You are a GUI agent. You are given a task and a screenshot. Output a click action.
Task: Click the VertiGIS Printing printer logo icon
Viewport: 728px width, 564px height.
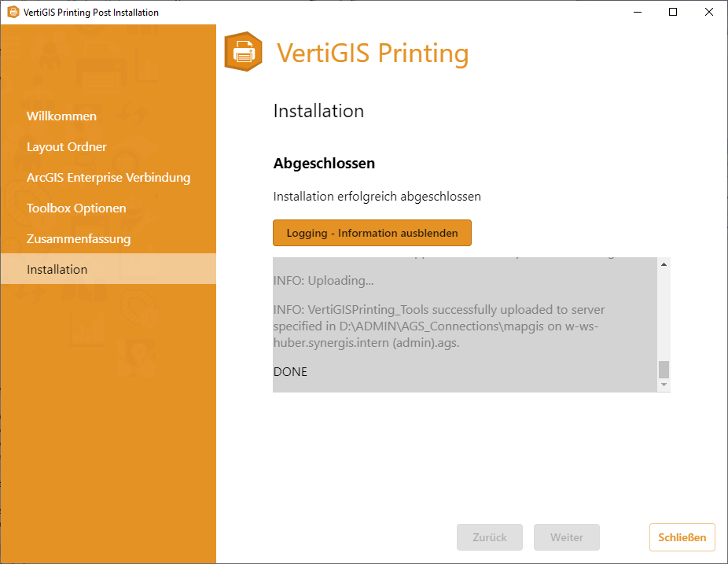tap(243, 52)
